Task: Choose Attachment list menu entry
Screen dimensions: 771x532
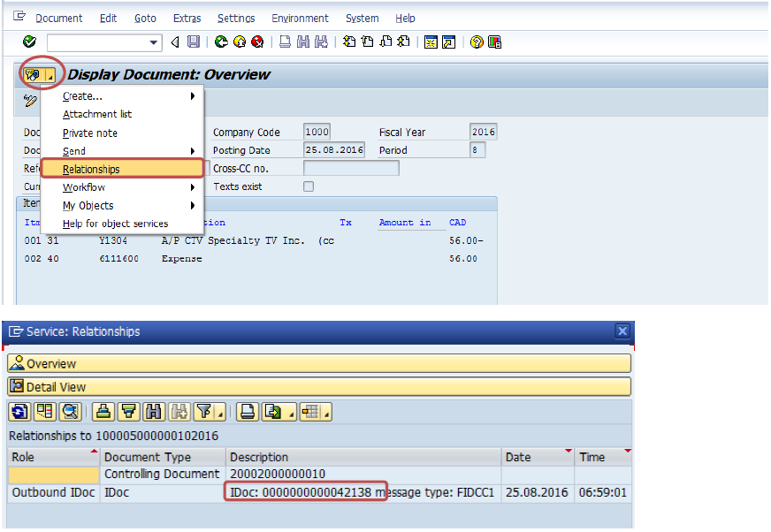Action: tap(96, 114)
